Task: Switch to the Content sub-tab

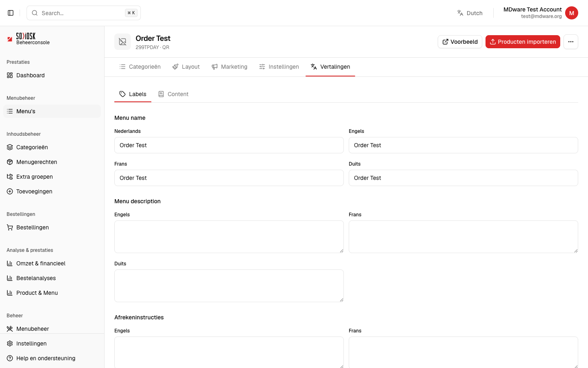Action: [x=173, y=94]
